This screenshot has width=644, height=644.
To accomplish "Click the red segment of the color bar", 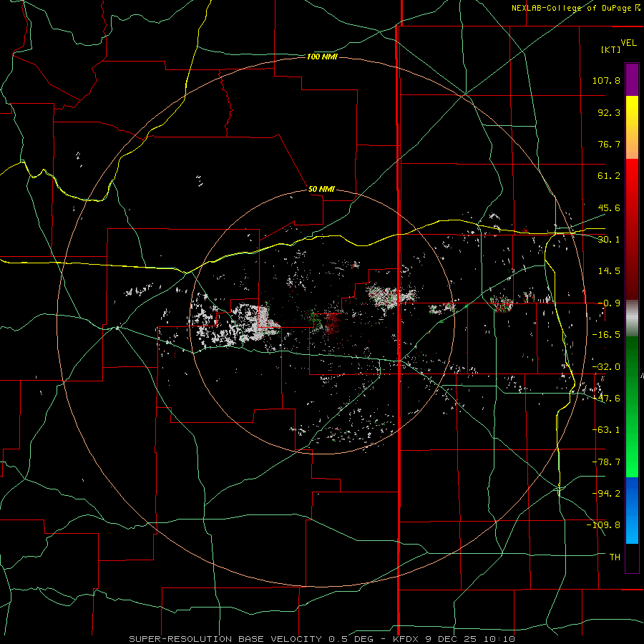I will point(632,229).
